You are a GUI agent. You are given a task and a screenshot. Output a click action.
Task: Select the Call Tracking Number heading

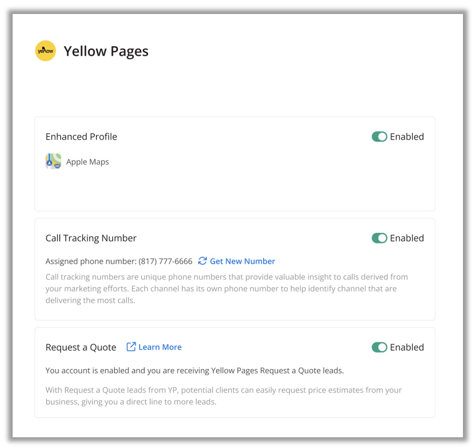[91, 238]
